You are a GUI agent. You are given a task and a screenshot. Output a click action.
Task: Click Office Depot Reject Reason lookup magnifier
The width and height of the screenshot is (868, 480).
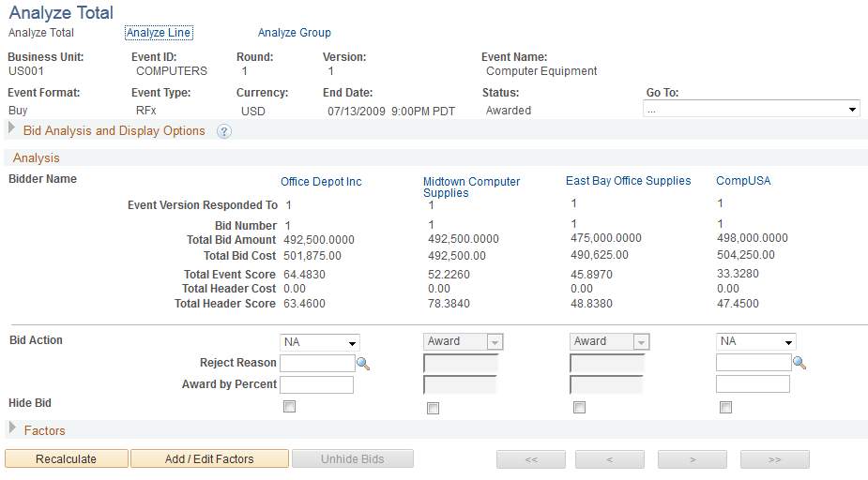(363, 364)
